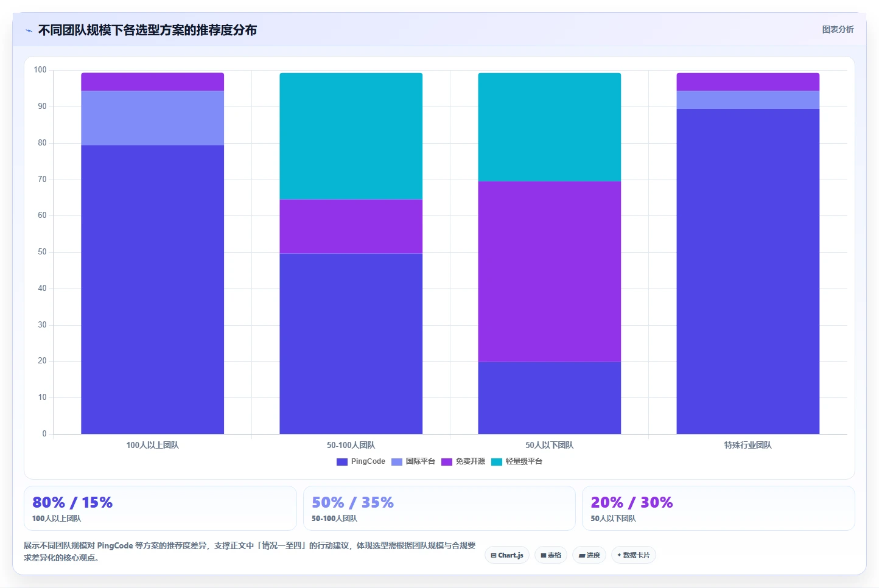Select the cyan 轻量级平台 segment of 50人以下团队 bar
879x588 pixels.
549,127
